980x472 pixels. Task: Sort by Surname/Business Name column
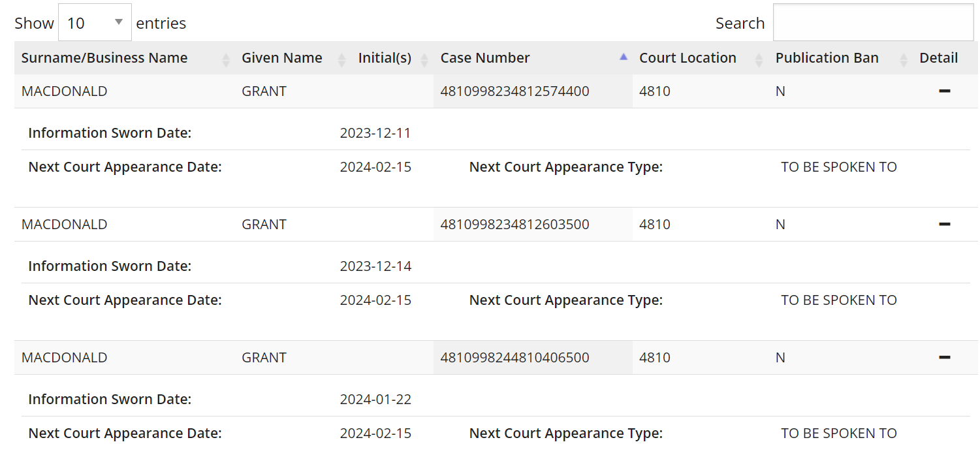tap(125, 58)
